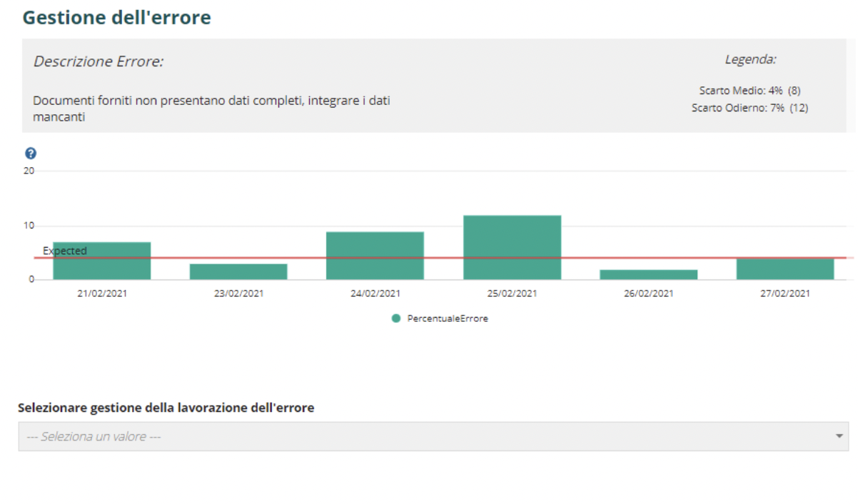
Task: Toggle the PercentualeErrore legend entry
Action: (440, 318)
